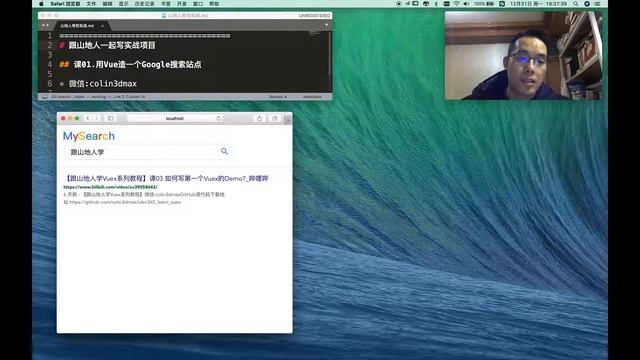Image resolution: width=640 pixels, height=360 pixels.
Task: Open the Safari 浏览器 menu
Action: pos(65,4)
